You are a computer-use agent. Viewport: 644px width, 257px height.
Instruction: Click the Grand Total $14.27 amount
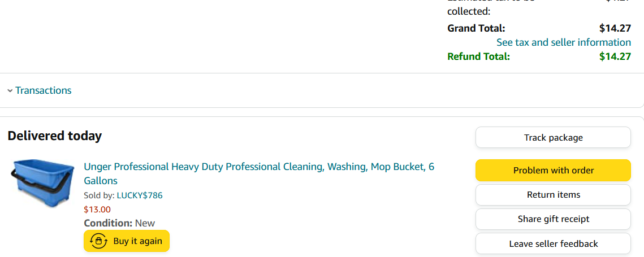coord(615,28)
